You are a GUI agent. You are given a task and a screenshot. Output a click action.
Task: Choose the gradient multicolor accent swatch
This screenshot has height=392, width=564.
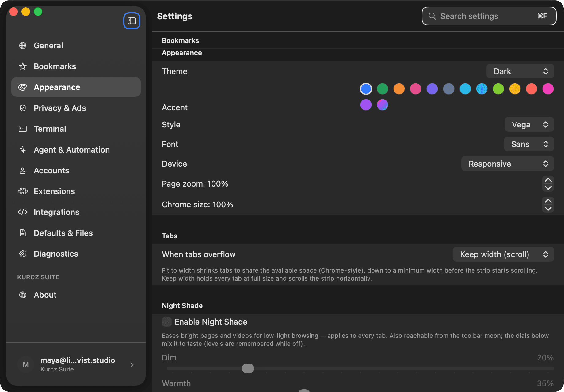pos(383,105)
